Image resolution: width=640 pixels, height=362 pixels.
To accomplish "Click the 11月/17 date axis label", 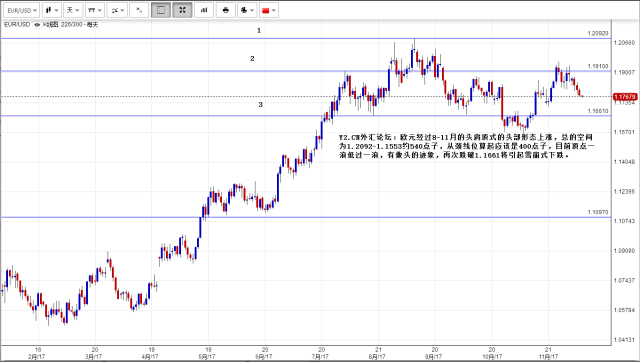I will (548, 357).
